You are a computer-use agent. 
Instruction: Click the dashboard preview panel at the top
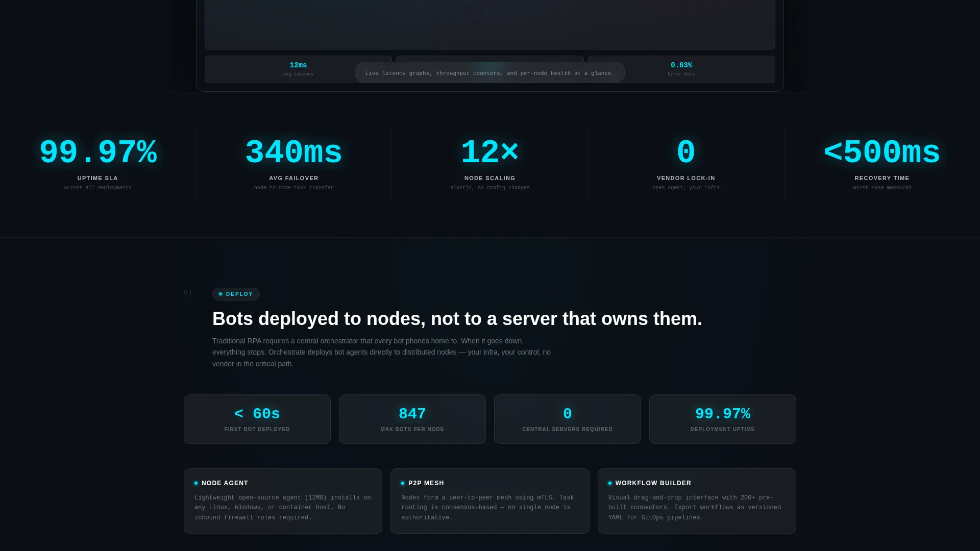490,24
